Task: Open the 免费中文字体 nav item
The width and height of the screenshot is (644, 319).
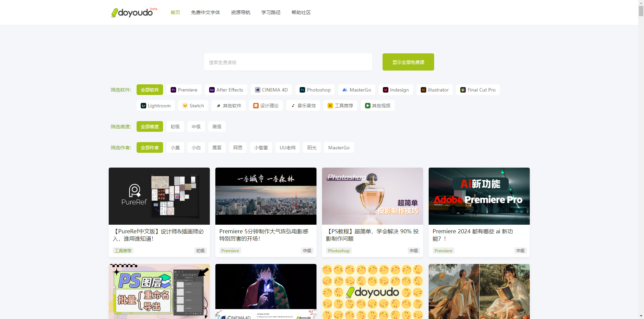Action: (x=205, y=12)
